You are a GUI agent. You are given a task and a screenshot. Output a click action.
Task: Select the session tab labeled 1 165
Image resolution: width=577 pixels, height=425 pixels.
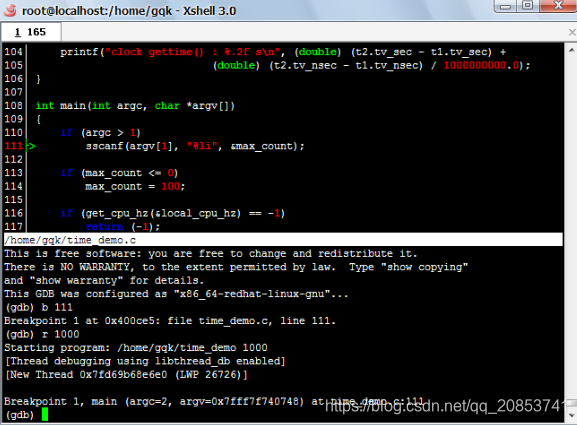pyautogui.click(x=31, y=32)
